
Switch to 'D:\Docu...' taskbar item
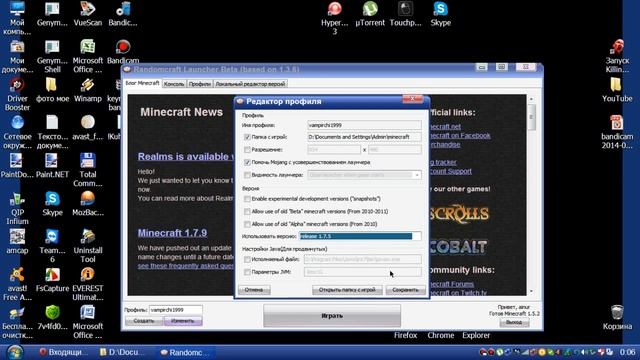click(x=122, y=352)
